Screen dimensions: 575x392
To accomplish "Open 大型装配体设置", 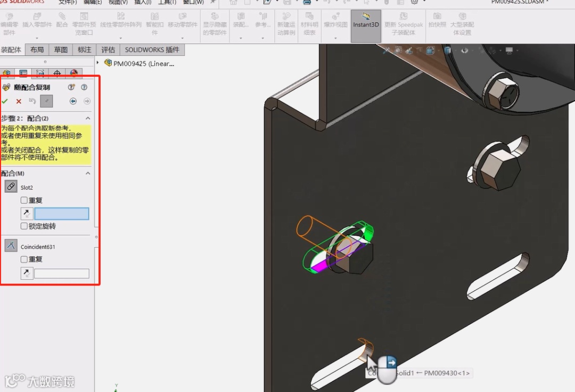I will pyautogui.click(x=462, y=24).
